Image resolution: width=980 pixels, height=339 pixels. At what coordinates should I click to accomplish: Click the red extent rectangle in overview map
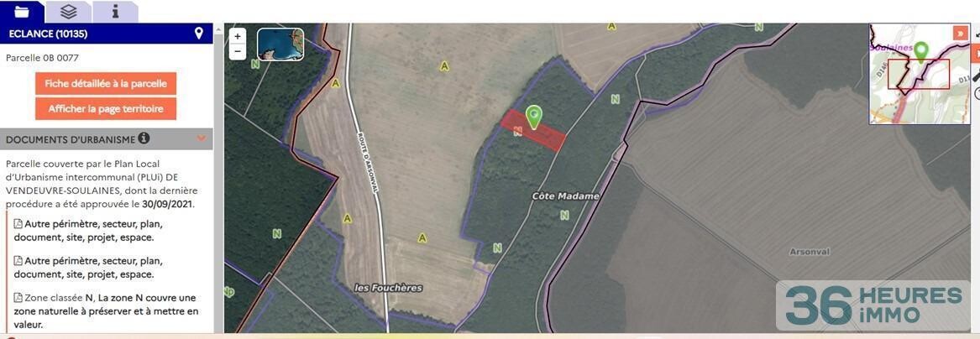[x=918, y=75]
